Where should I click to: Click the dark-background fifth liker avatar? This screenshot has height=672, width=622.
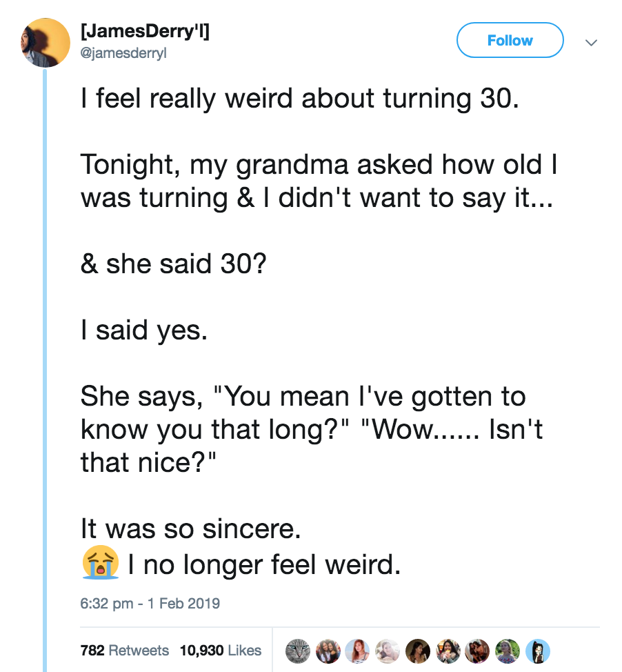point(417,650)
